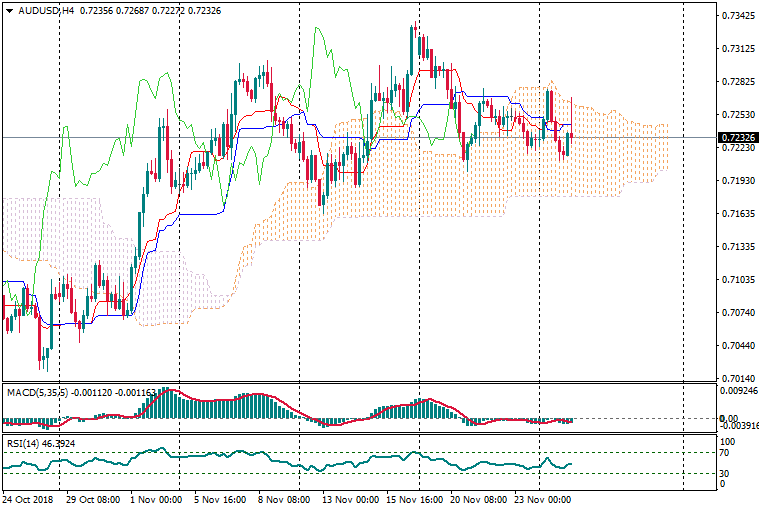Click the AUDUSD,H4 chart title text

pyautogui.click(x=45, y=10)
